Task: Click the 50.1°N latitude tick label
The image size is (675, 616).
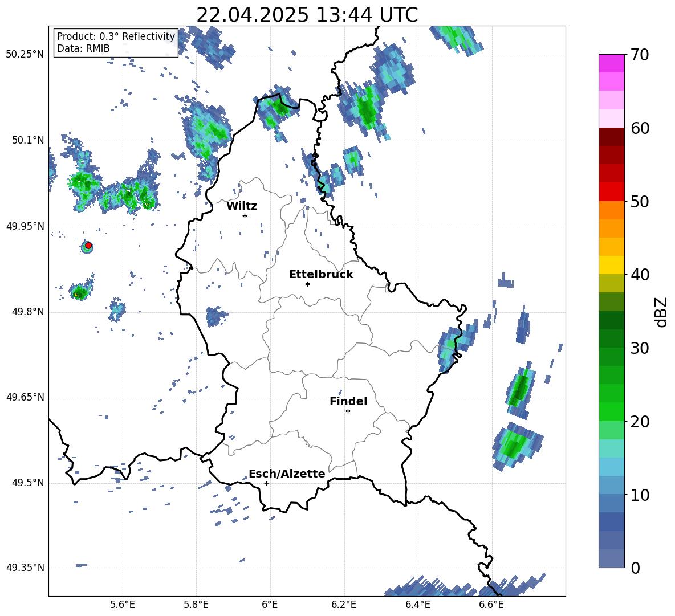Action: point(28,140)
